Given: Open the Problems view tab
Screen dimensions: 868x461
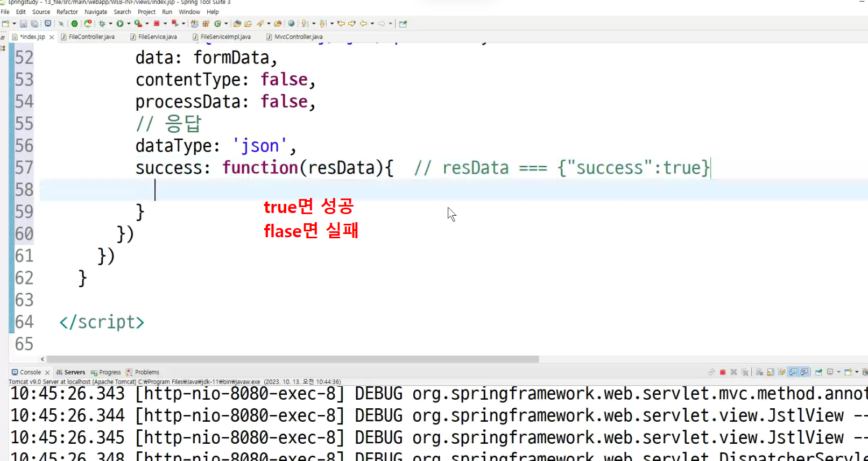Looking at the screenshot, I should click(143, 372).
